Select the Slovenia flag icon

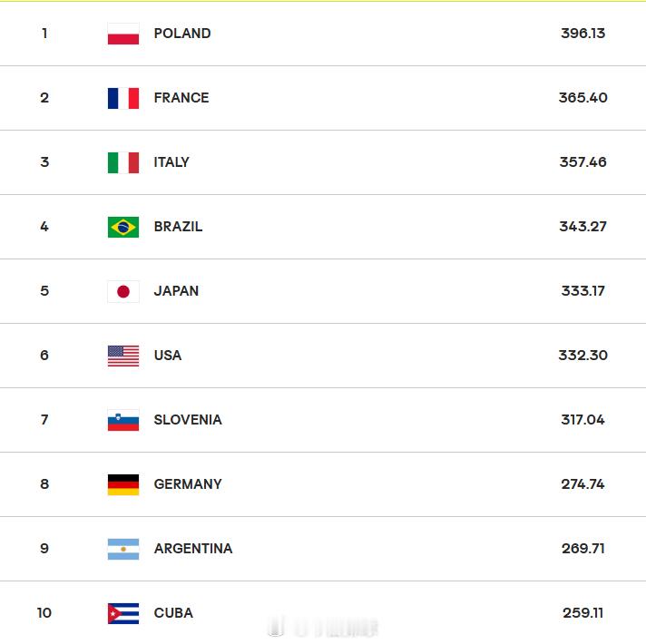(x=123, y=420)
